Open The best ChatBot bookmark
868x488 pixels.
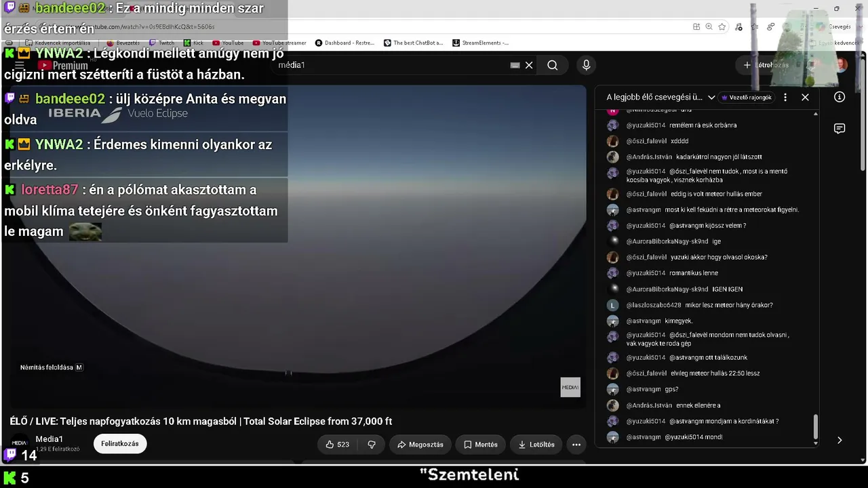(413, 43)
